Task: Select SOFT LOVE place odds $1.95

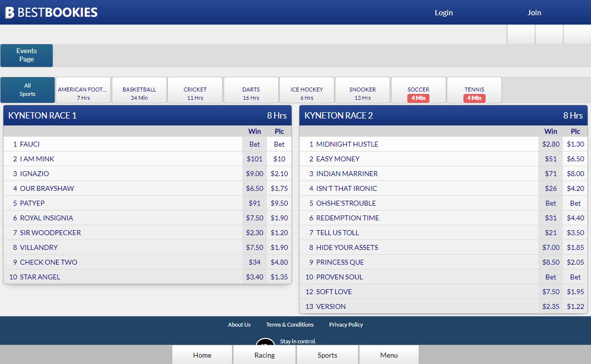Action: (575, 292)
